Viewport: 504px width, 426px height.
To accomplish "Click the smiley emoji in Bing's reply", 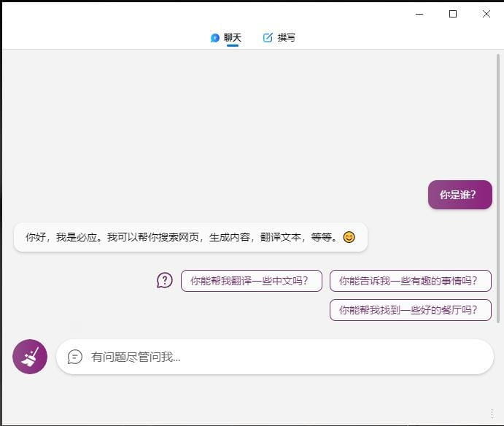I will [x=349, y=237].
